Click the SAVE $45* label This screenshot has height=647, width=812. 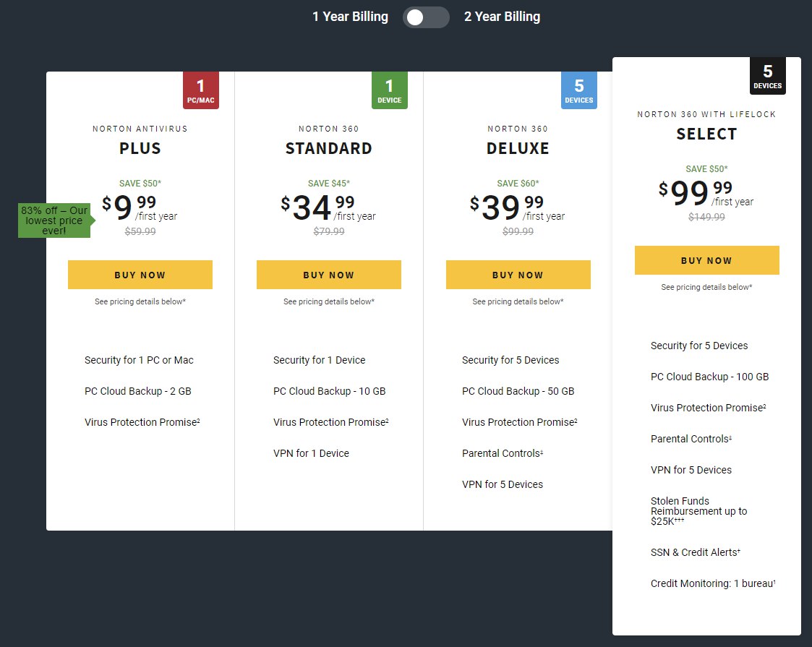329,183
